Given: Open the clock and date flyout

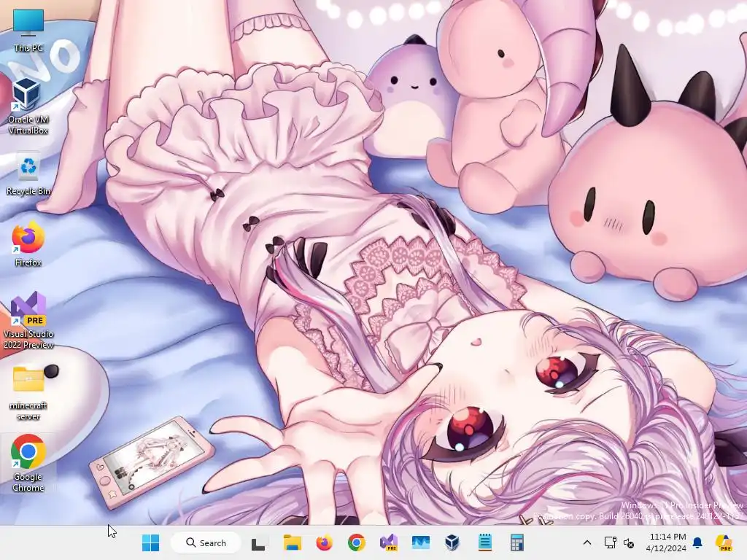Looking at the screenshot, I should (665, 542).
